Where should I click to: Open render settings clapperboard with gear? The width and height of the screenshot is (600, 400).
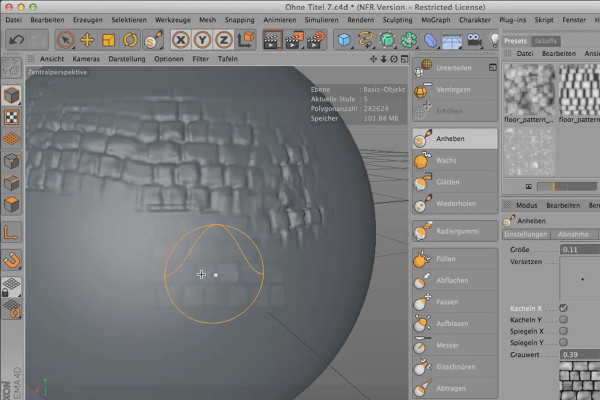tap(316, 40)
